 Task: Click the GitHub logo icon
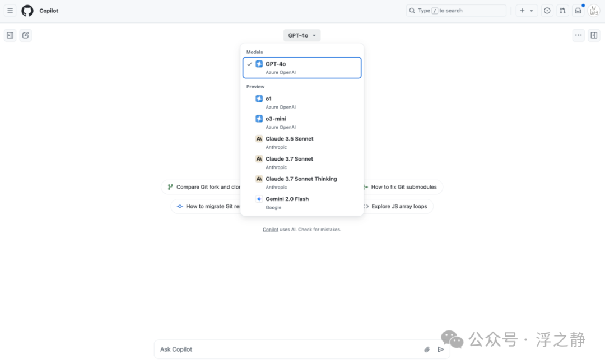coord(27,11)
